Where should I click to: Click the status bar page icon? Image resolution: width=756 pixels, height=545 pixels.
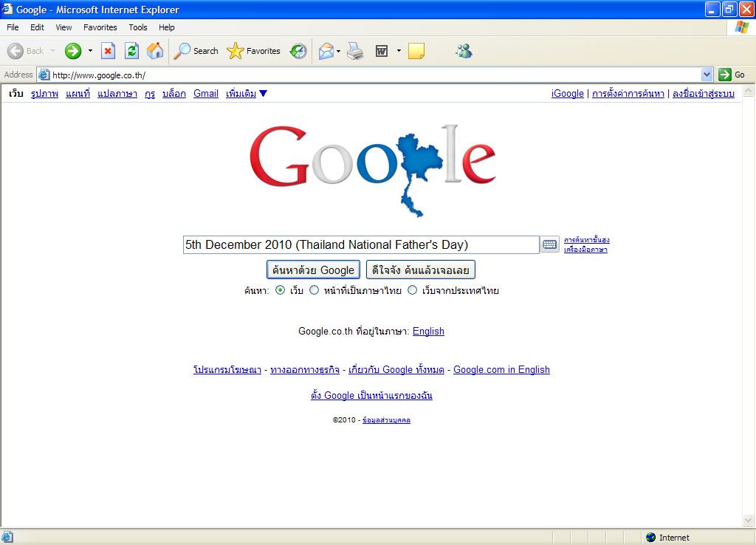tap(7, 537)
